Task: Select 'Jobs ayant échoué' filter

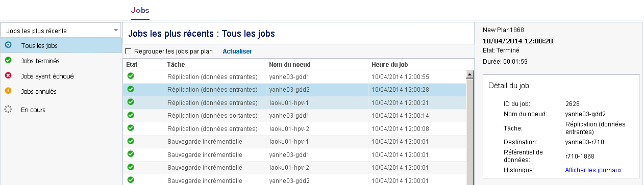Action: point(61,76)
